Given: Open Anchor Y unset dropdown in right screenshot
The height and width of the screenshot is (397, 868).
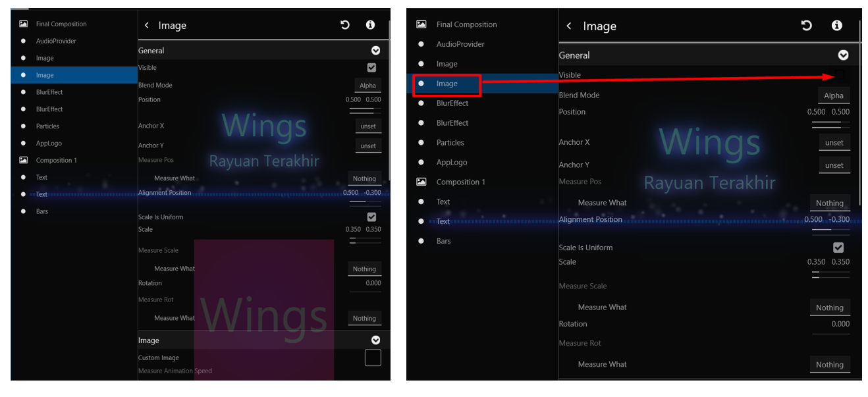Looking at the screenshot, I should click(x=834, y=165).
